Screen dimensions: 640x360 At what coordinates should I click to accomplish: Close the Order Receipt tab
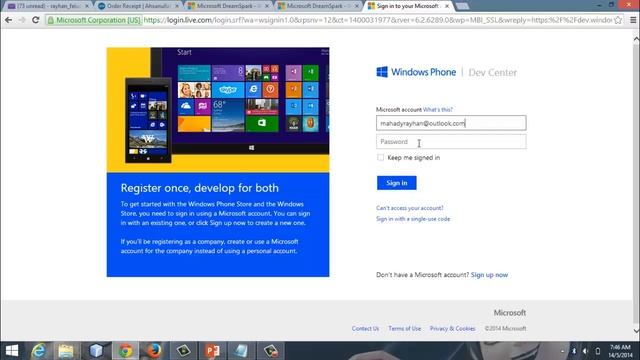177,6
